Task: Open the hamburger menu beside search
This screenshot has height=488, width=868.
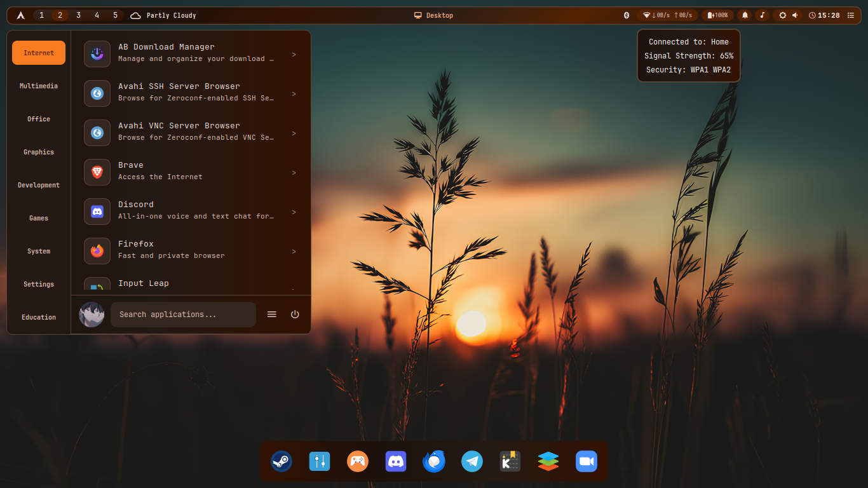Action: tap(272, 315)
